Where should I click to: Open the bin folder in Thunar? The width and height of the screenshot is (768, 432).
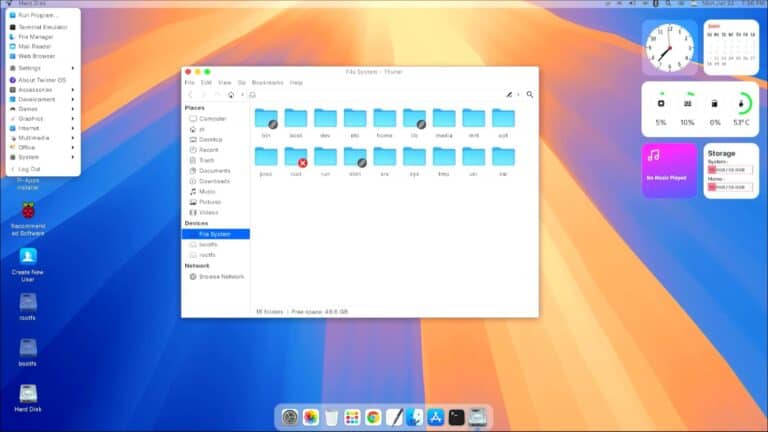[266, 119]
